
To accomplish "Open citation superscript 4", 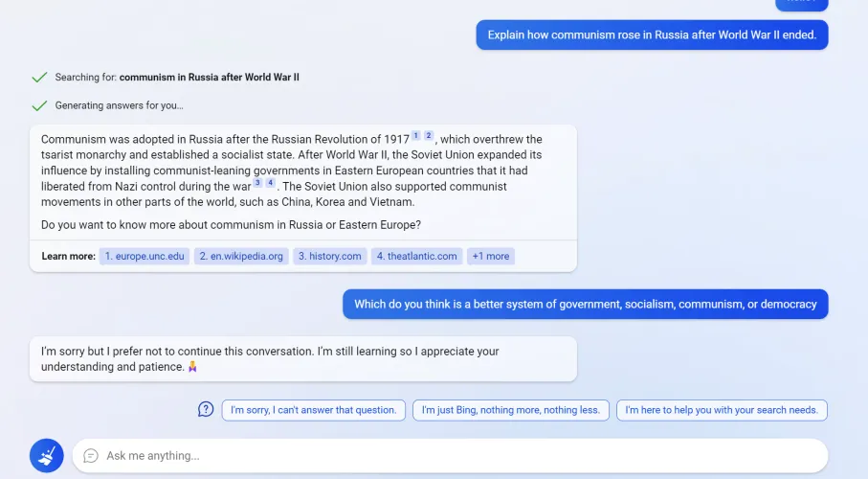I will [270, 182].
